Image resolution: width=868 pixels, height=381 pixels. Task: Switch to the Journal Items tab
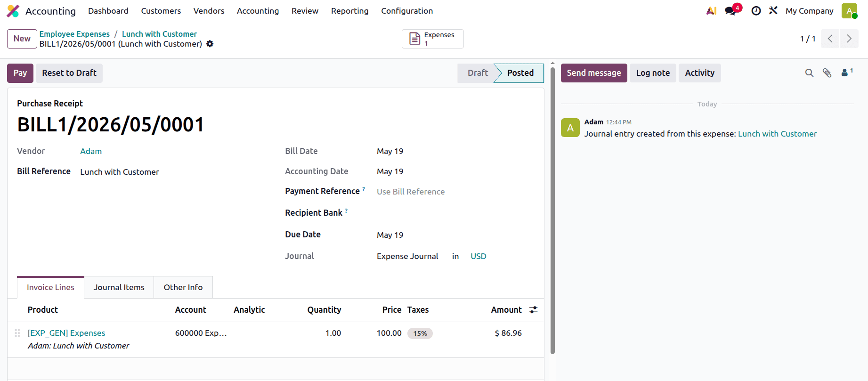pyautogui.click(x=119, y=287)
